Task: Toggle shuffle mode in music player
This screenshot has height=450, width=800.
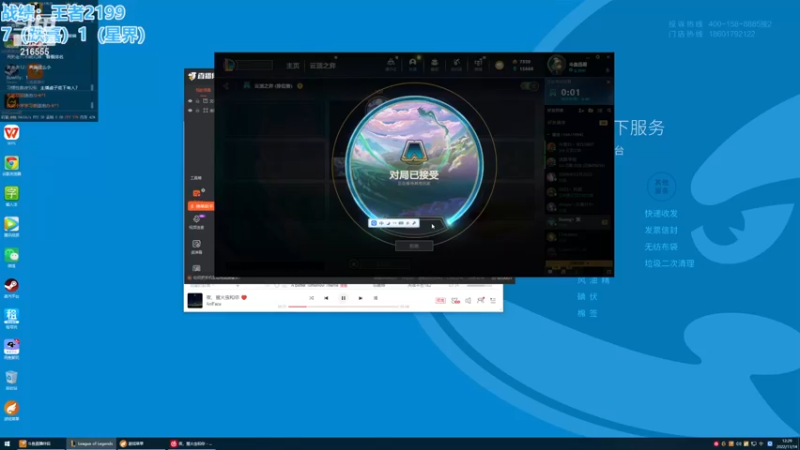Action: 311,298
